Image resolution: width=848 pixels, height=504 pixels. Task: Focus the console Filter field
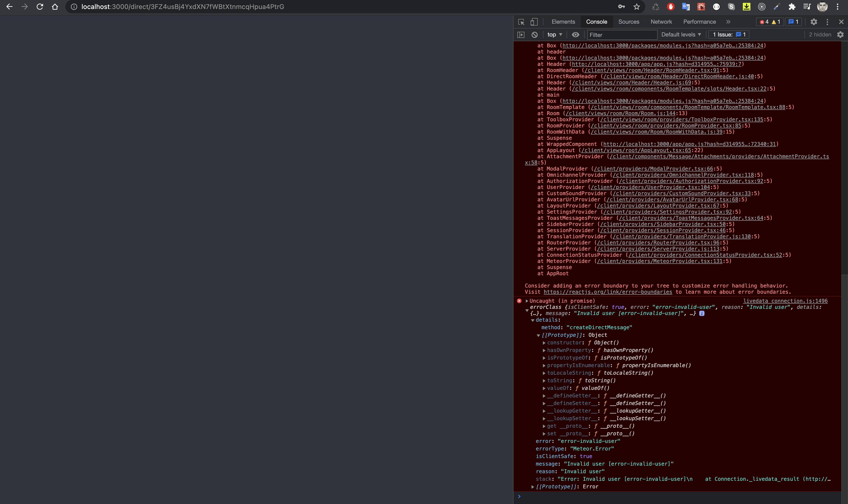click(622, 35)
